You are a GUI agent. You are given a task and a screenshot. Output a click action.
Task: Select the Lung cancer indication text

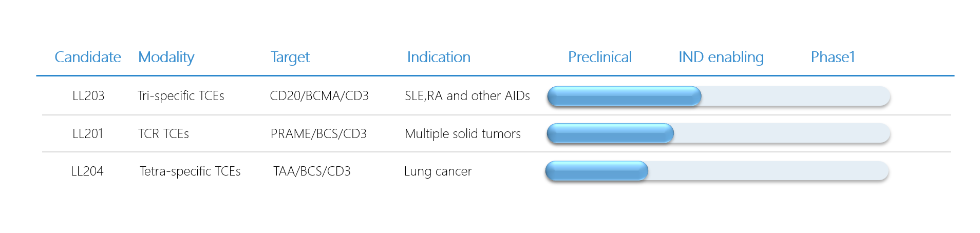[x=438, y=171]
